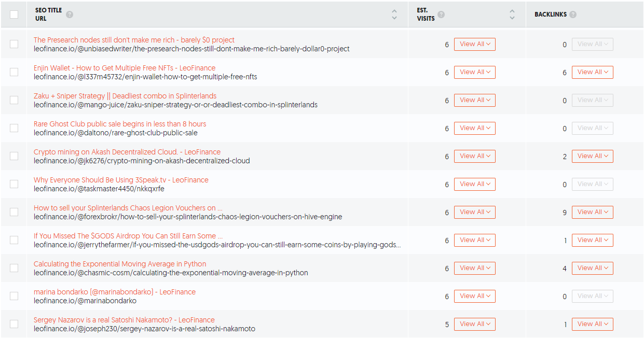Expand visits View All for Rare Ghost Club row

click(475, 128)
